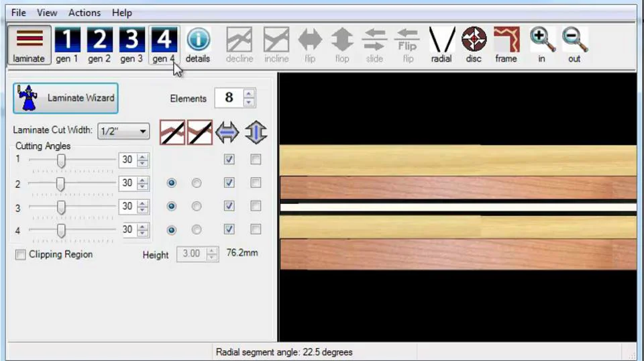Click the Height value field

[193, 254]
